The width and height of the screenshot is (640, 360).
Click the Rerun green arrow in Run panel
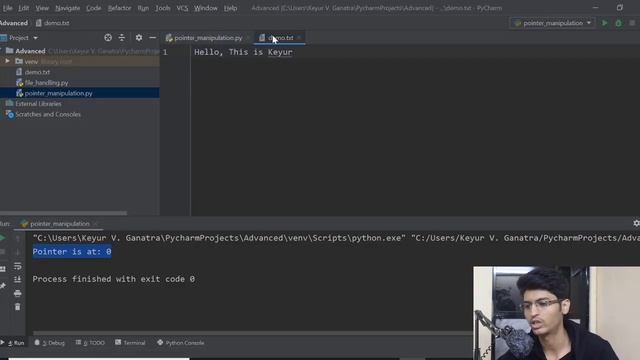2,238
